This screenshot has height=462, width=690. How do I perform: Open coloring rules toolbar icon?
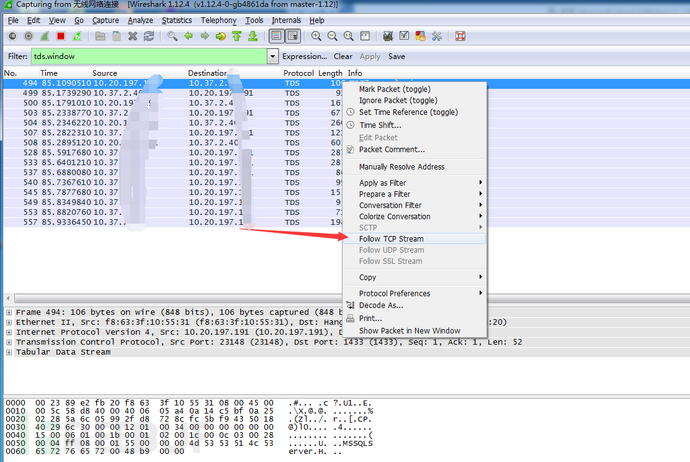point(420,36)
